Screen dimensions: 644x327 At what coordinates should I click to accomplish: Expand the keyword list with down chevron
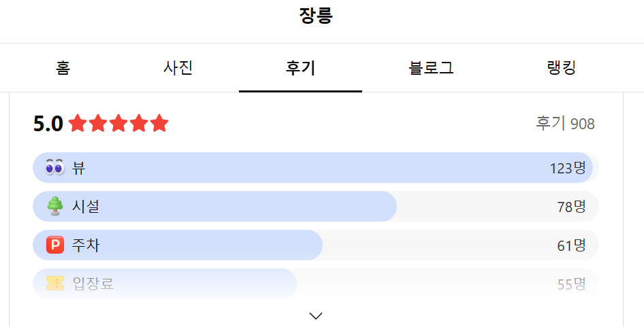tap(316, 315)
